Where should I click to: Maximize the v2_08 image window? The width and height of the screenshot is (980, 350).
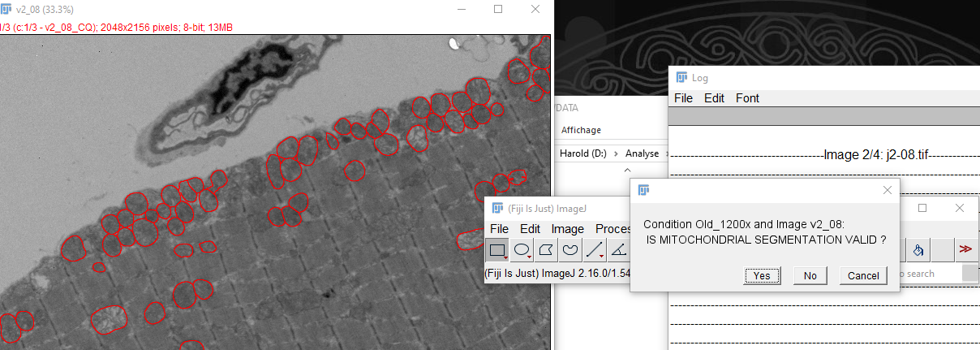tap(498, 9)
